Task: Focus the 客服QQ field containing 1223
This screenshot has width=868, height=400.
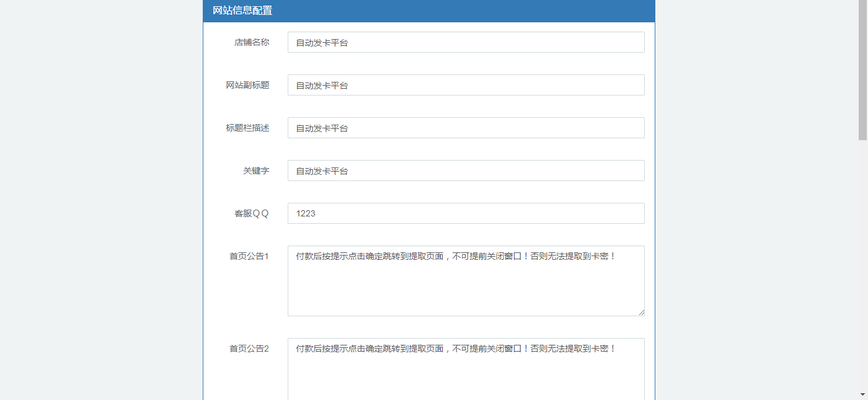Action: [x=466, y=213]
